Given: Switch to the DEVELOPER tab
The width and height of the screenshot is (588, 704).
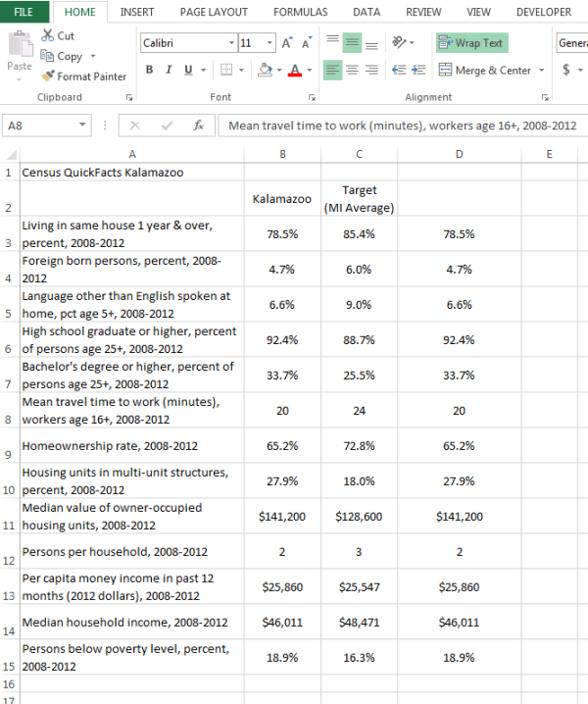Looking at the screenshot, I should click(544, 12).
